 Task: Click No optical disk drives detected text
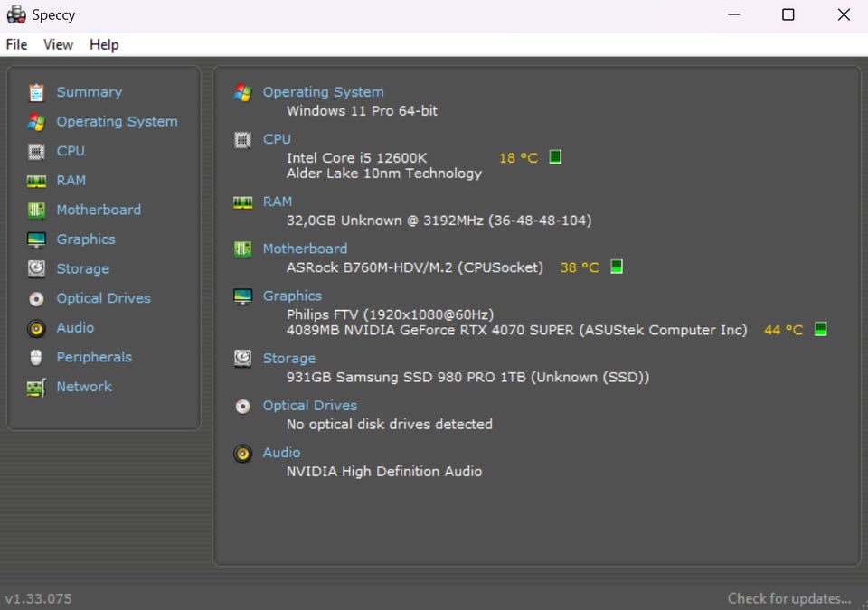coord(389,424)
